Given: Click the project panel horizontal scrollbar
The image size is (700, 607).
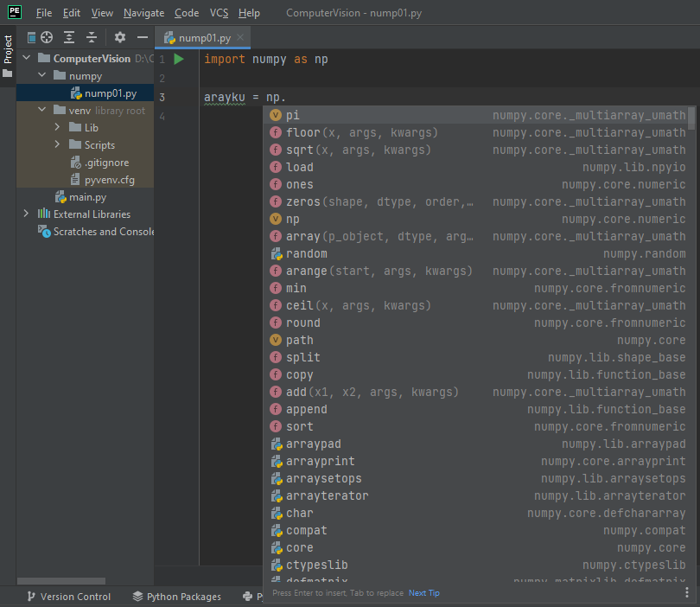Looking at the screenshot, I should click(61, 581).
